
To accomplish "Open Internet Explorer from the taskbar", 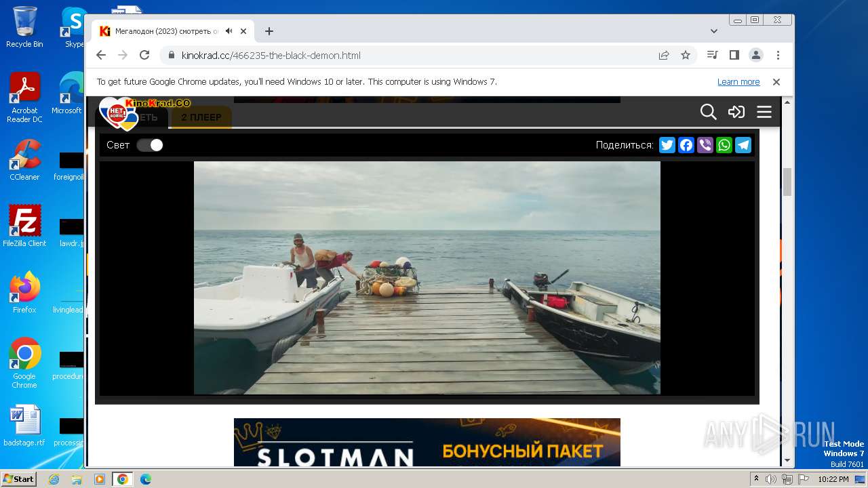I will click(54, 479).
